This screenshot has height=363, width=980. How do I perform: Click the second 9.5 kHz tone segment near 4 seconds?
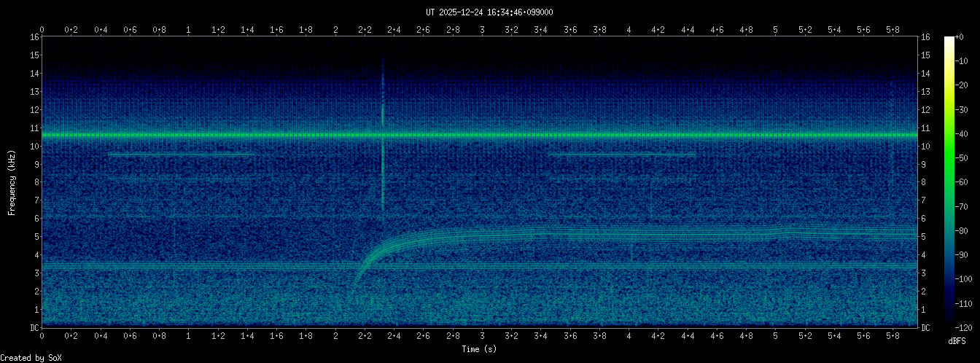[x=621, y=155]
